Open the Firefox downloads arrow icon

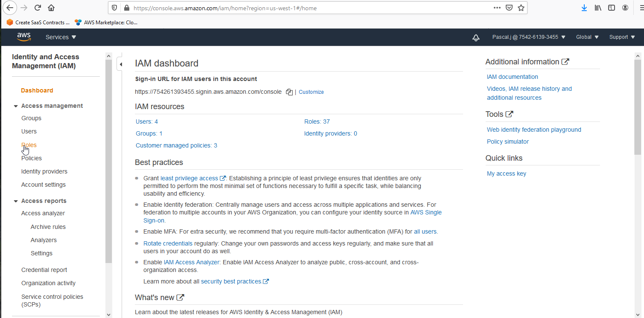[x=584, y=8]
